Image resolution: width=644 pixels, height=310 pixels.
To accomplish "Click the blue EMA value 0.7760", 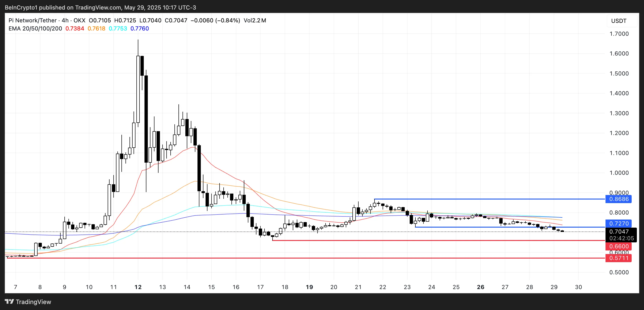I will pos(139,29).
